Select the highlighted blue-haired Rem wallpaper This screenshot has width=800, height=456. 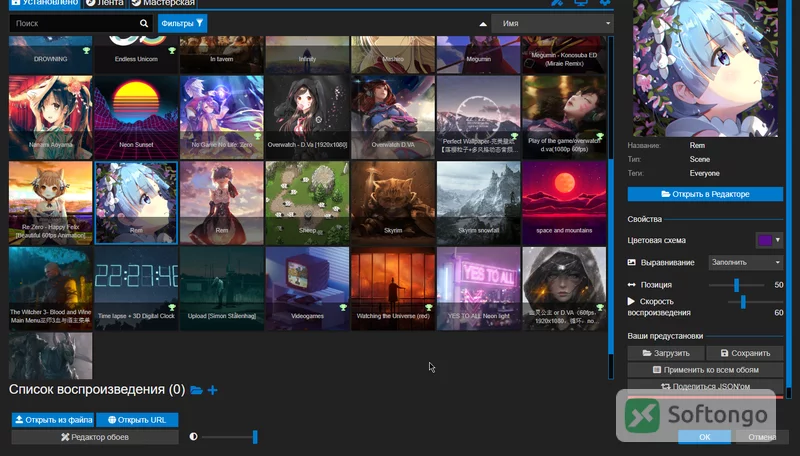(136, 203)
